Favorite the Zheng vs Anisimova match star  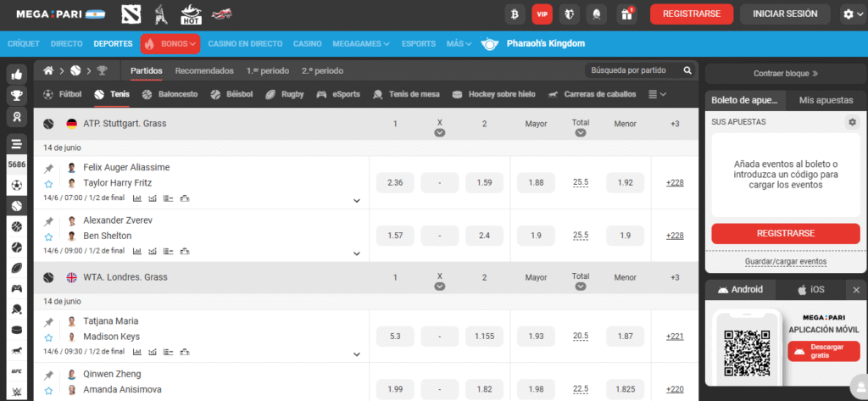[48, 391]
